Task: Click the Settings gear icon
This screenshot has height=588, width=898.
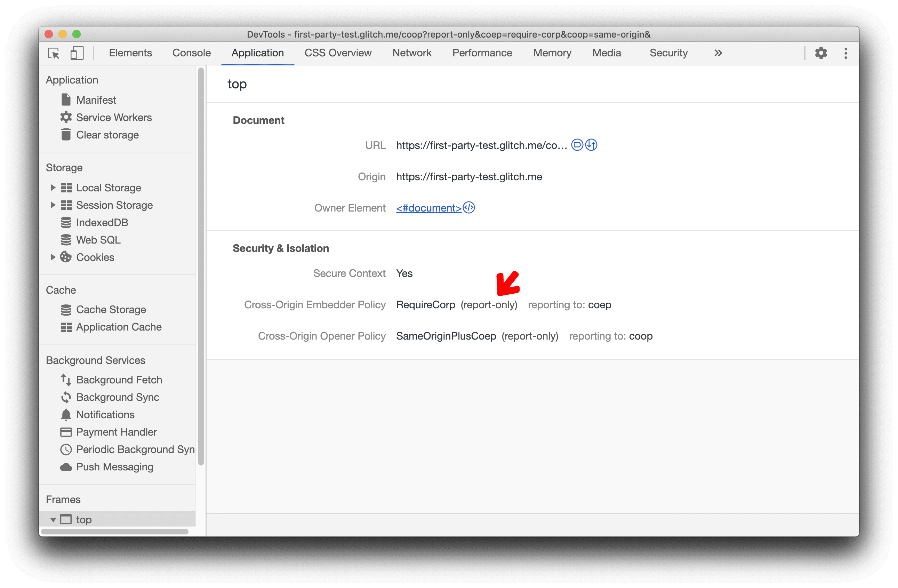Action: (820, 53)
